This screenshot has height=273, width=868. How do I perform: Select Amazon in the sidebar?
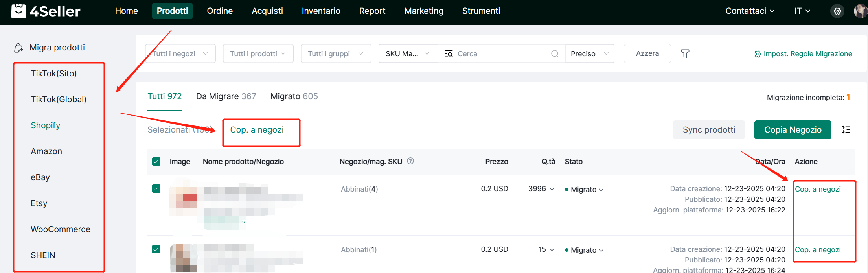click(x=46, y=151)
